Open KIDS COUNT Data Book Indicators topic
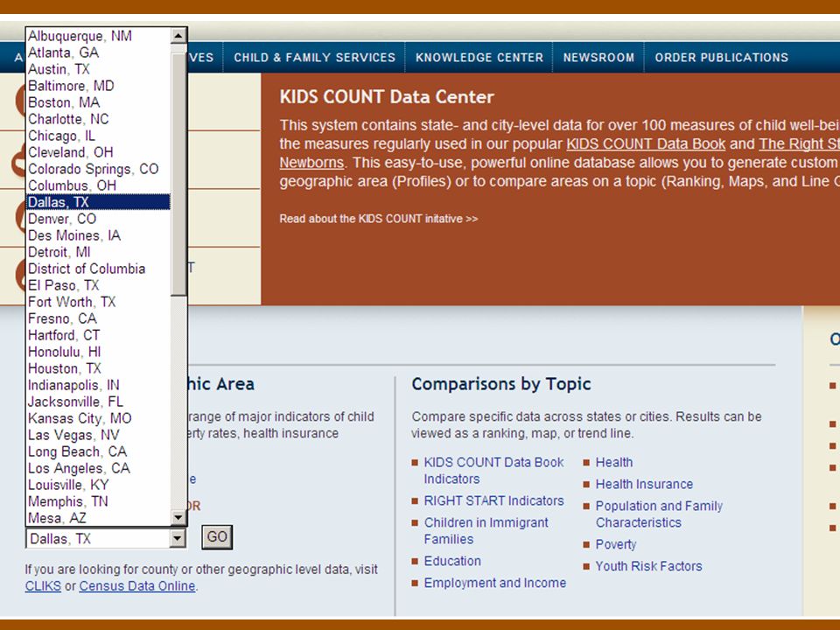Screen dimensions: 840x630 tap(493, 471)
